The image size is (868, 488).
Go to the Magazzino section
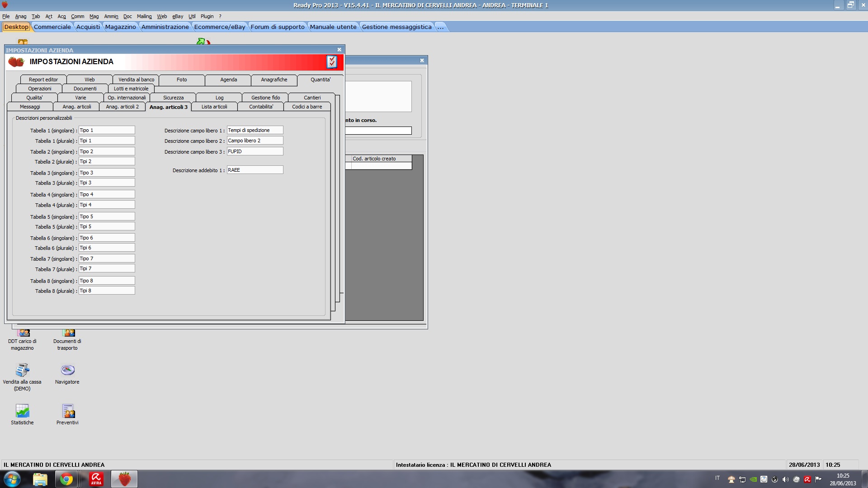point(120,27)
